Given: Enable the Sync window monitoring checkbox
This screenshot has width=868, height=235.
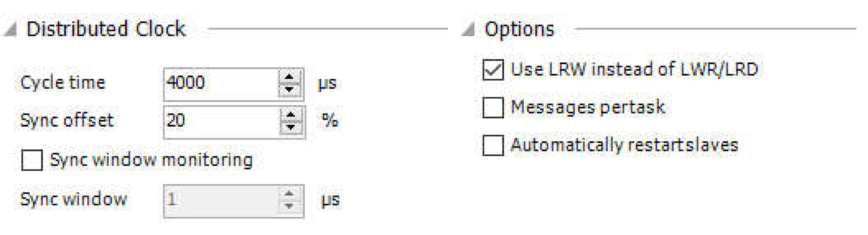Looking at the screenshot, I should pos(32,160).
